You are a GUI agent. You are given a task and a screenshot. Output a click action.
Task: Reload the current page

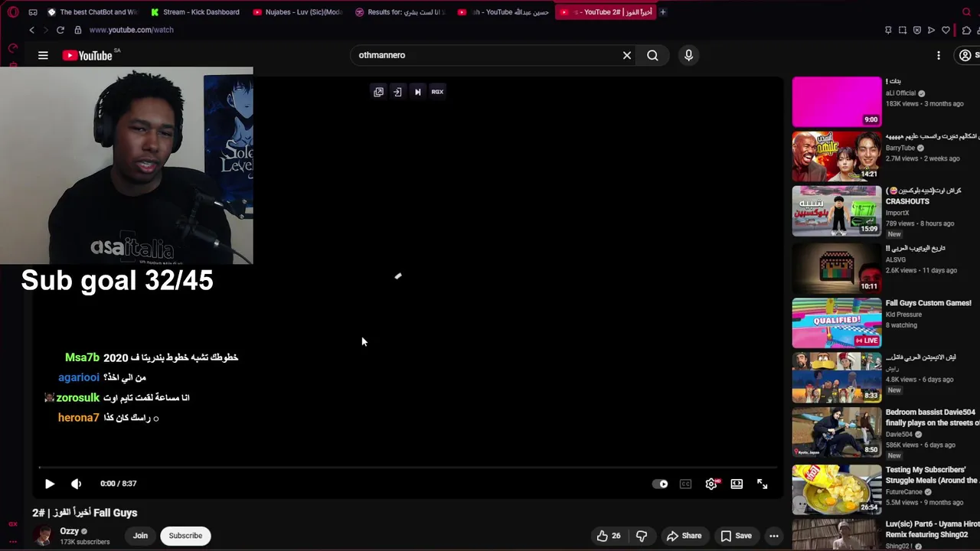coord(60,30)
